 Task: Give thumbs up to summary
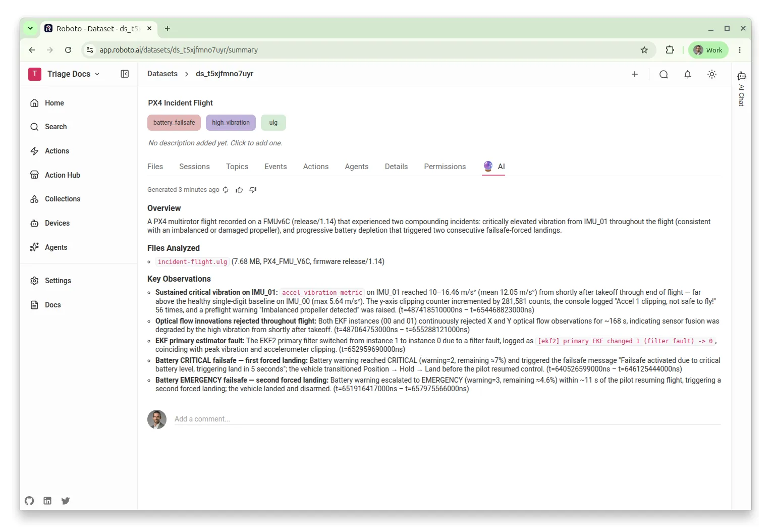point(239,190)
